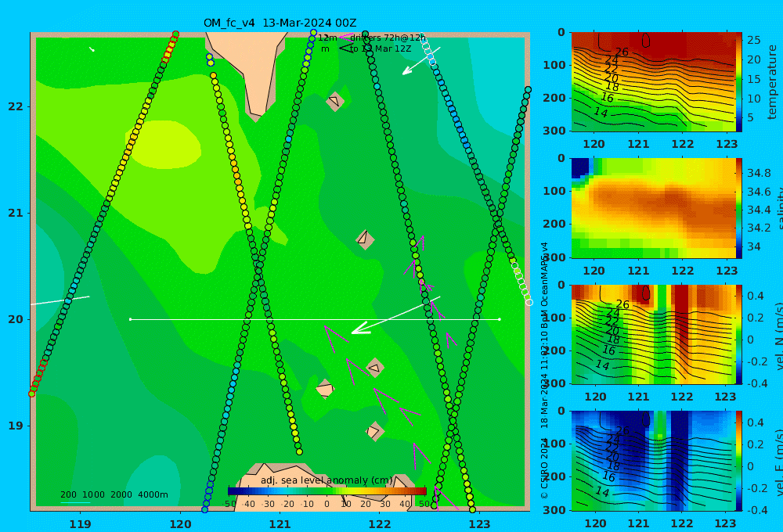Click longitude tick label 120 under main map

point(180,524)
